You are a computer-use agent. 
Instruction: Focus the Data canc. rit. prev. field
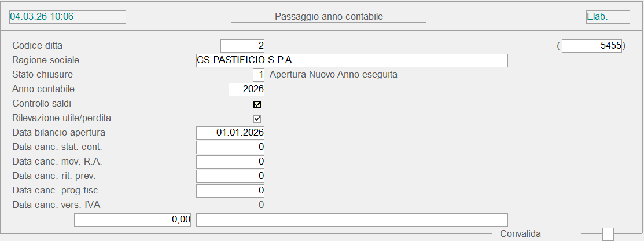pos(230,176)
